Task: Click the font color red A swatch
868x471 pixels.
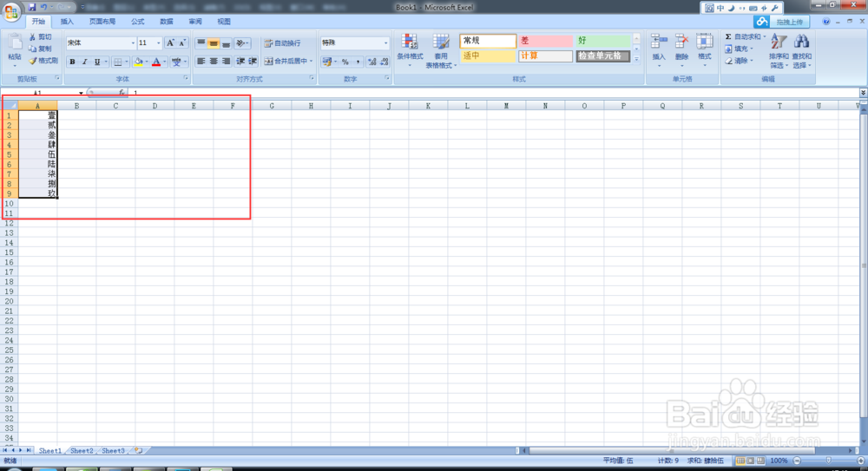Action: tap(156, 62)
